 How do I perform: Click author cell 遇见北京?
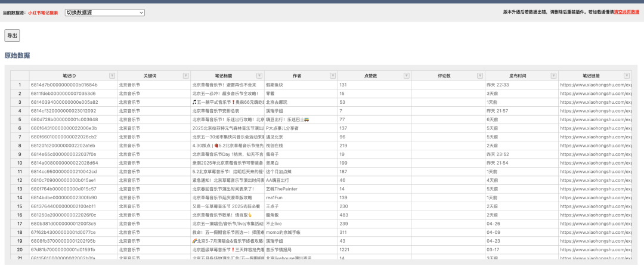301,137
